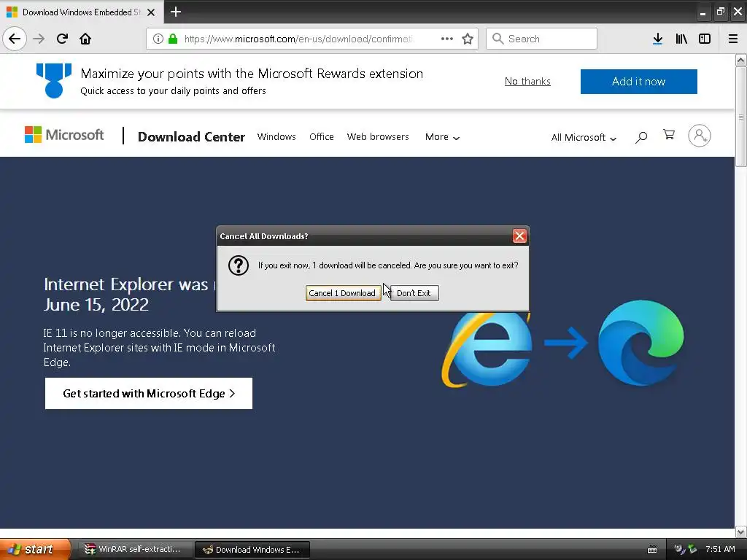Open the Firefox library icon
This screenshot has height=560, width=747.
coord(681,39)
